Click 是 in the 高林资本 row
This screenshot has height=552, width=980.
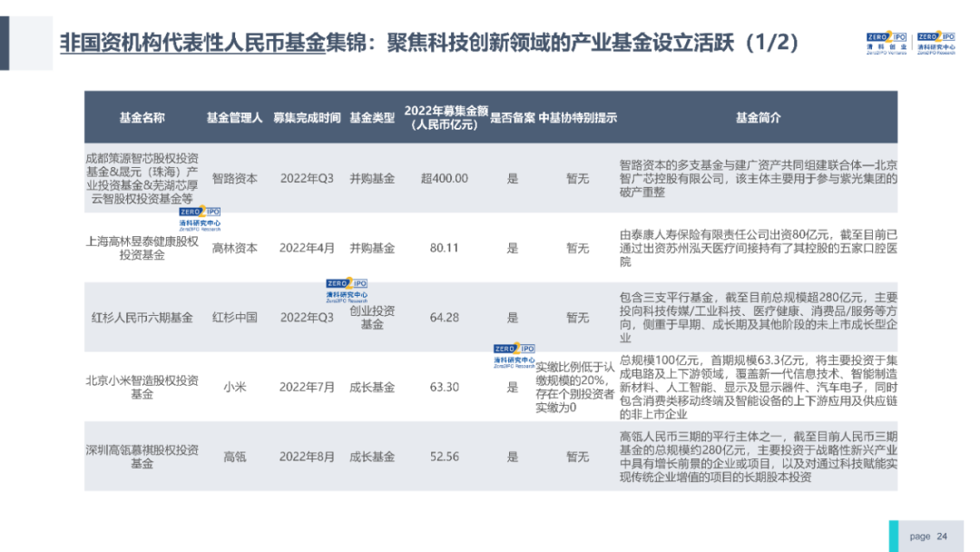[x=513, y=248]
